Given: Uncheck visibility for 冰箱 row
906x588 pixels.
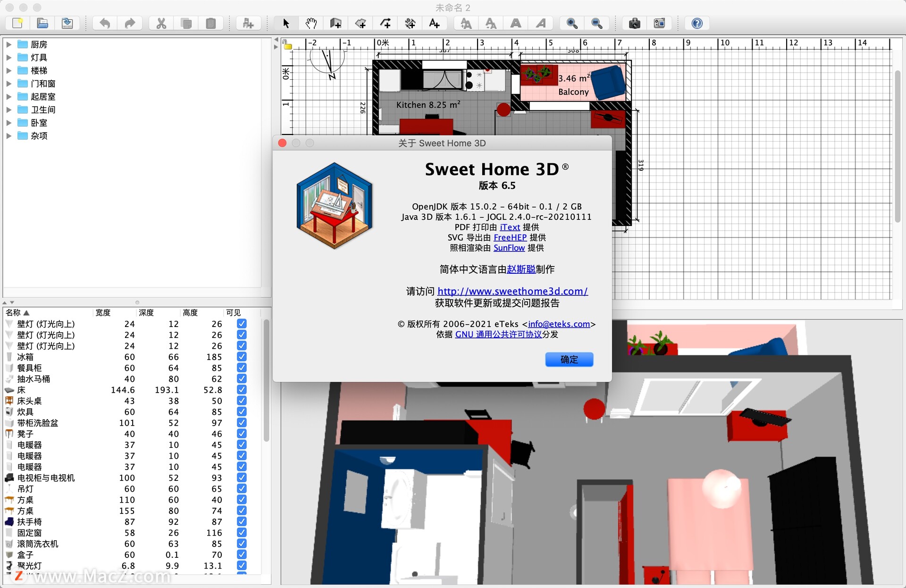Looking at the screenshot, I should pos(242,357).
